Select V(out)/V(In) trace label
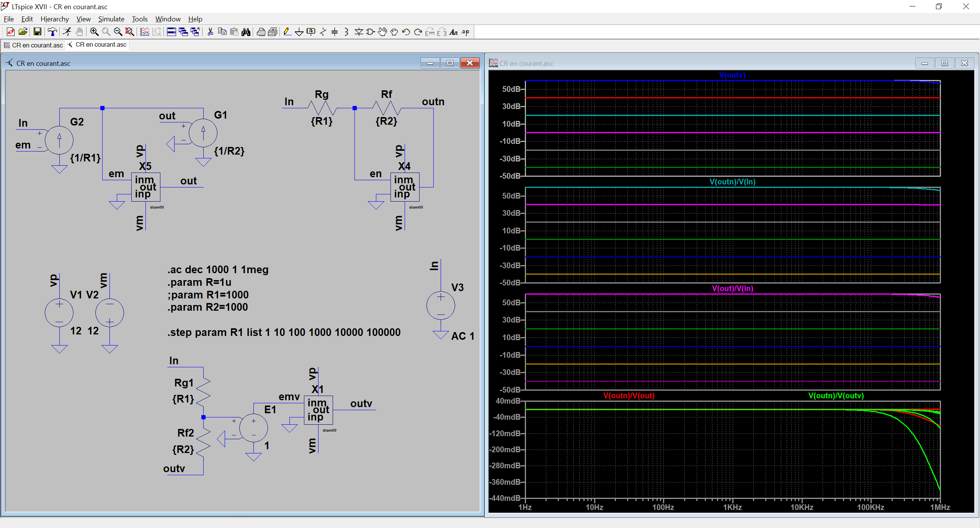Viewport: 980px width, 528px height. [x=732, y=288]
